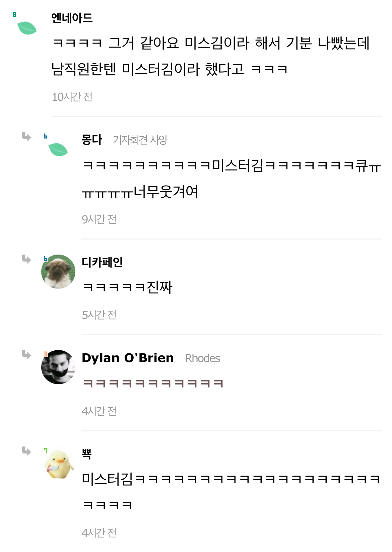This screenshot has height=552, width=392.
Task: Click the green level badge beside 엔네아드's avatar
Action: click(x=14, y=14)
